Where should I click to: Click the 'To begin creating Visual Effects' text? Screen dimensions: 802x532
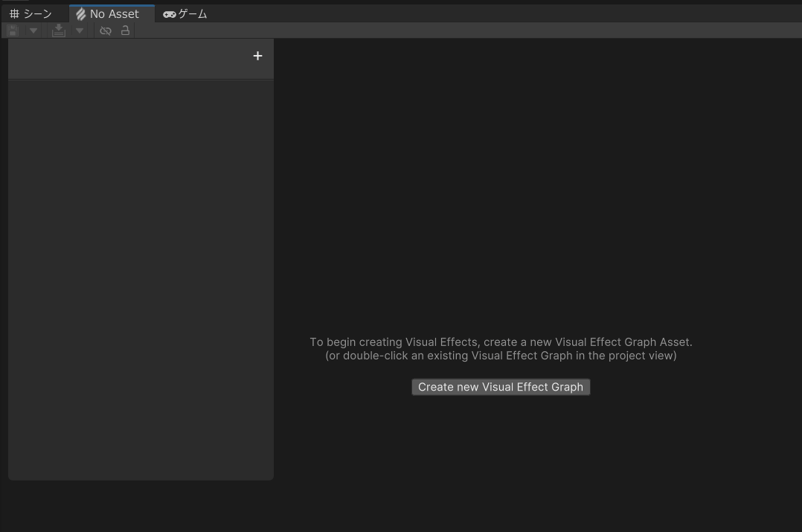click(501, 342)
